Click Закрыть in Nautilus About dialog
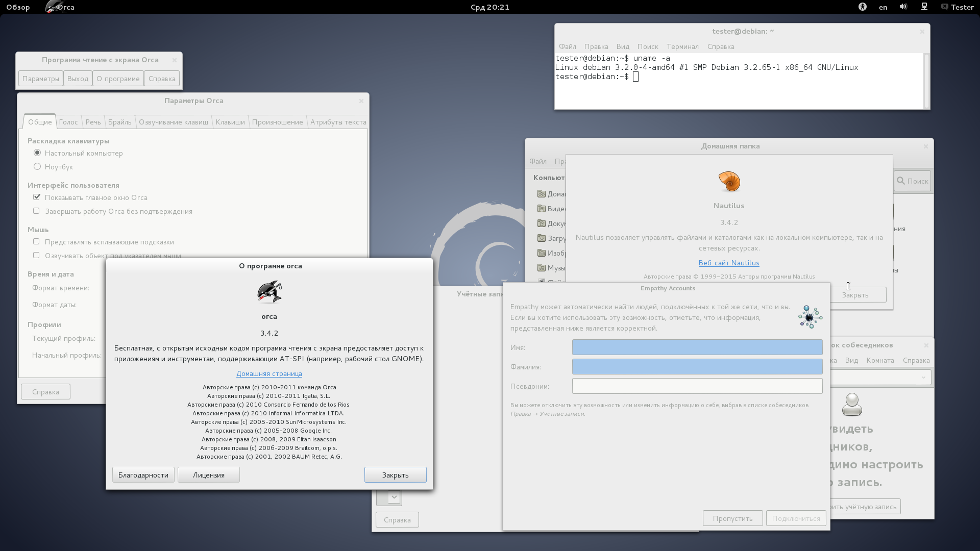 pyautogui.click(x=859, y=295)
